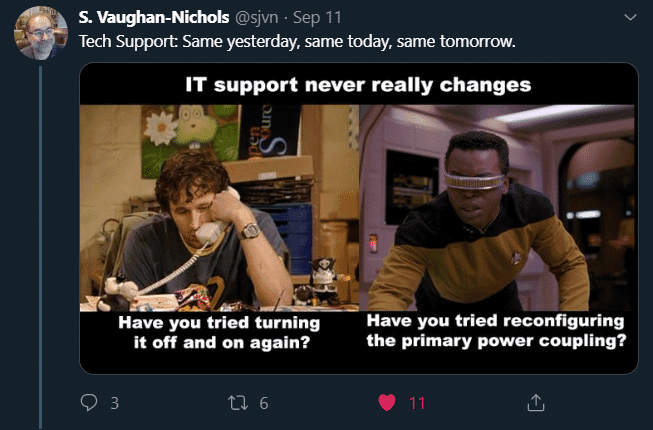Click the vertical thread line below the avatar
The width and height of the screenshot is (653, 430).
[x=40, y=248]
